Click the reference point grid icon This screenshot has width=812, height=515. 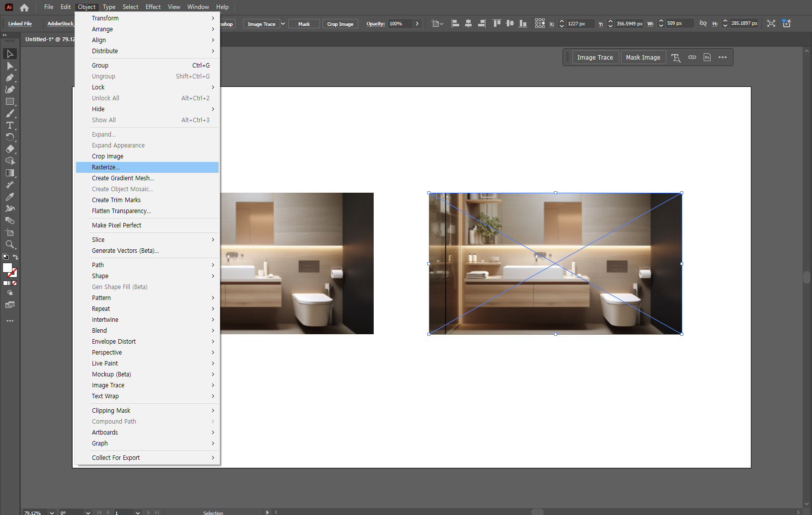pos(540,23)
